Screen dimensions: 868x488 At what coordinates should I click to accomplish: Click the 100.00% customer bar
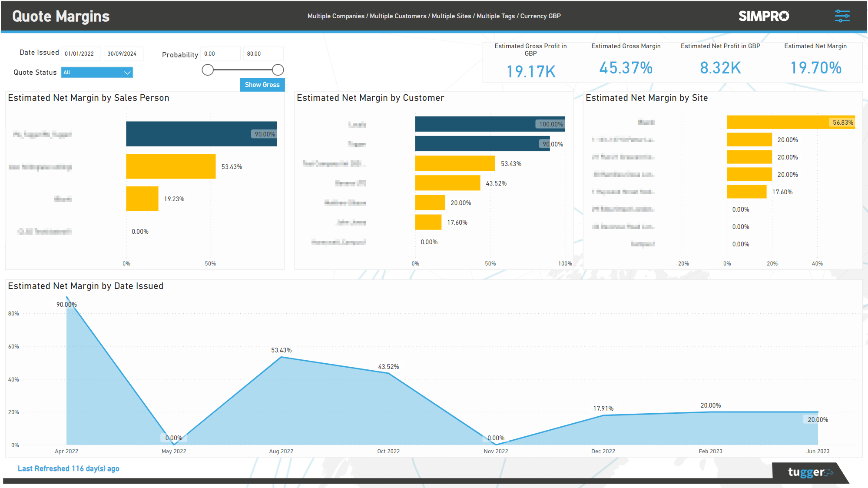(489, 124)
